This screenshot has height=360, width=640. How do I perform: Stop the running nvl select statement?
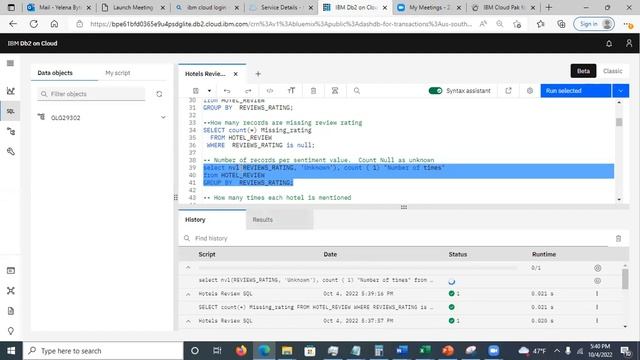598,281
